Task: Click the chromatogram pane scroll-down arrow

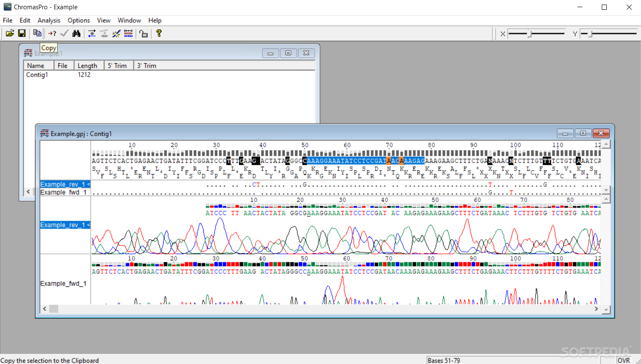Action: 606,310
